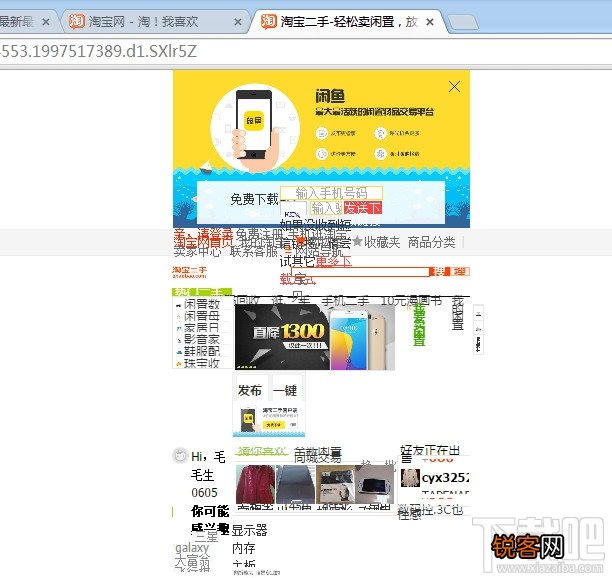Click the 直降1300 phone promo banner
Viewport: 612px width, 578px height.
[x=315, y=337]
